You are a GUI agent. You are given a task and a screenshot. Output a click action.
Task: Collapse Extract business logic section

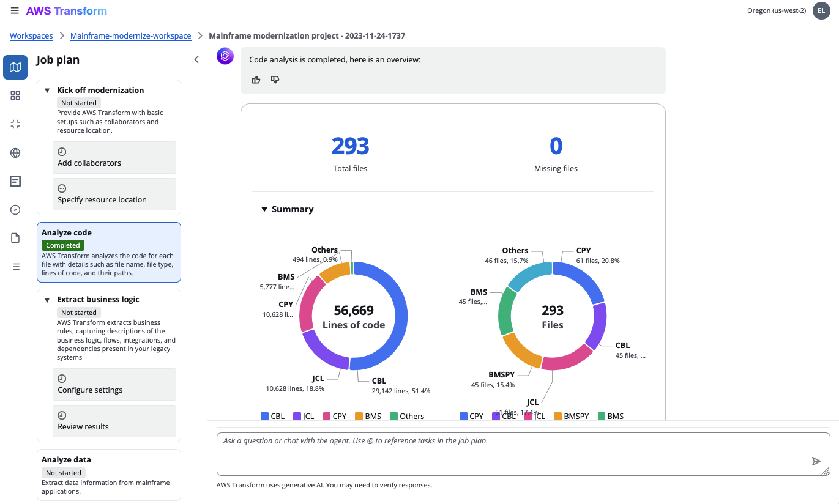pyautogui.click(x=47, y=300)
